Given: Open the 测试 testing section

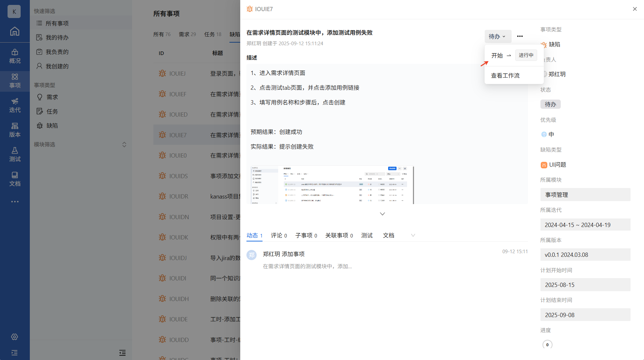Looking at the screenshot, I should click(15, 155).
